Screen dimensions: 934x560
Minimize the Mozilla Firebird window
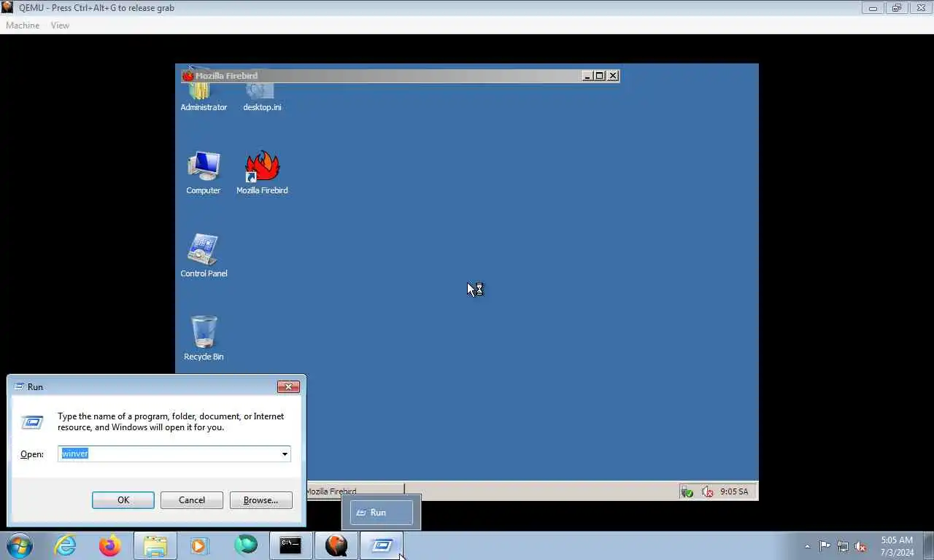pyautogui.click(x=587, y=76)
